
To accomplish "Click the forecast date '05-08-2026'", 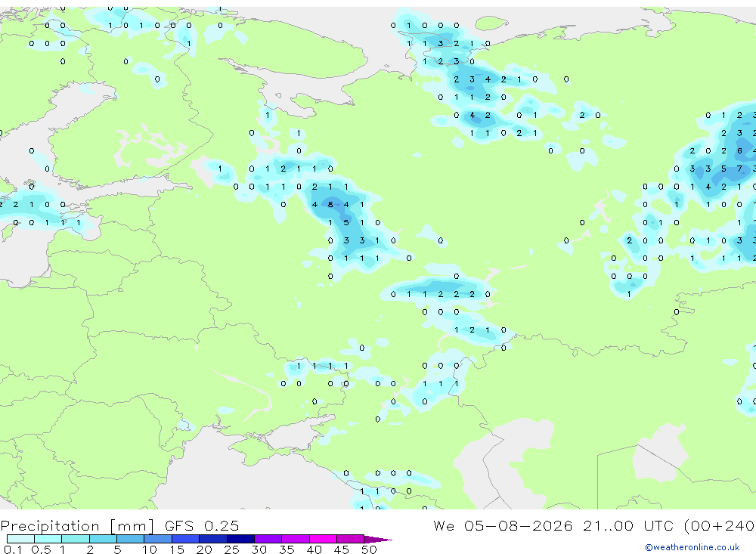I will click(519, 525).
